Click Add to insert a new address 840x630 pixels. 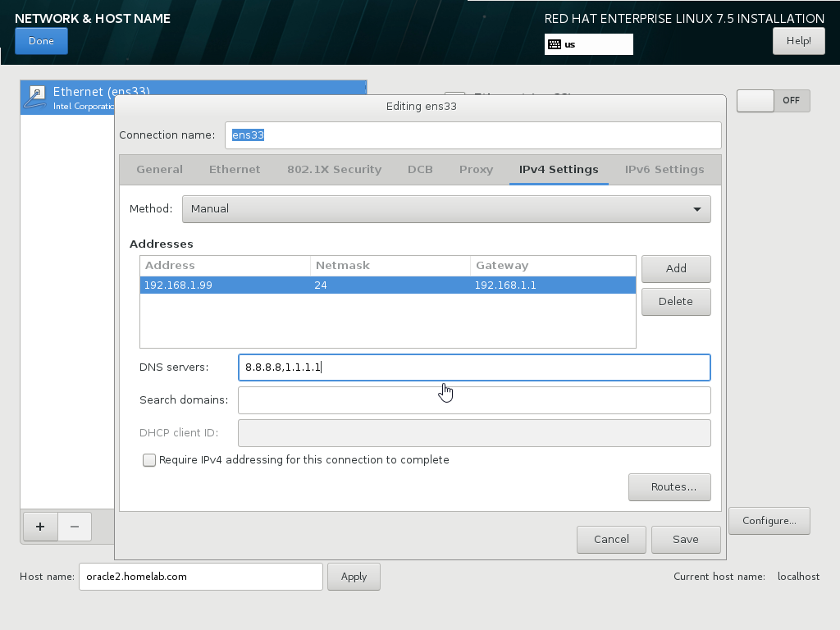coord(675,268)
